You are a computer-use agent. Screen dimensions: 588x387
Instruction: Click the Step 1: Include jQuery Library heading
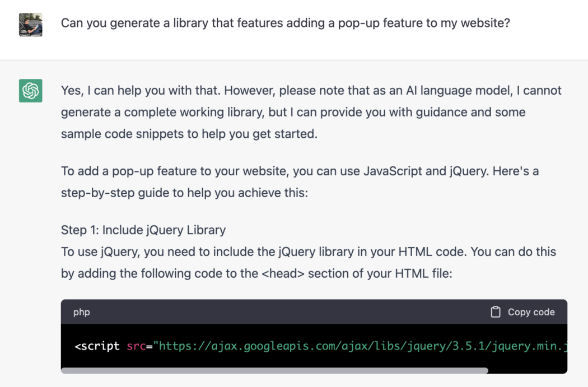click(143, 230)
